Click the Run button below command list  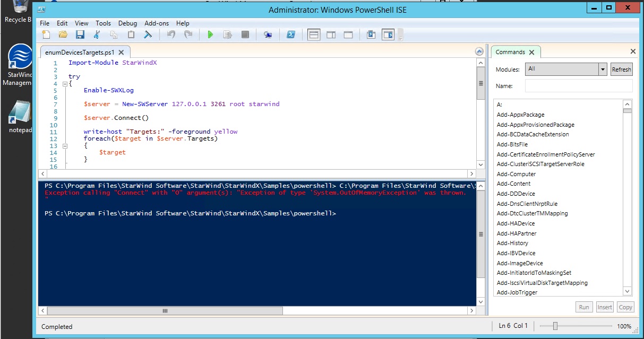[x=584, y=307]
